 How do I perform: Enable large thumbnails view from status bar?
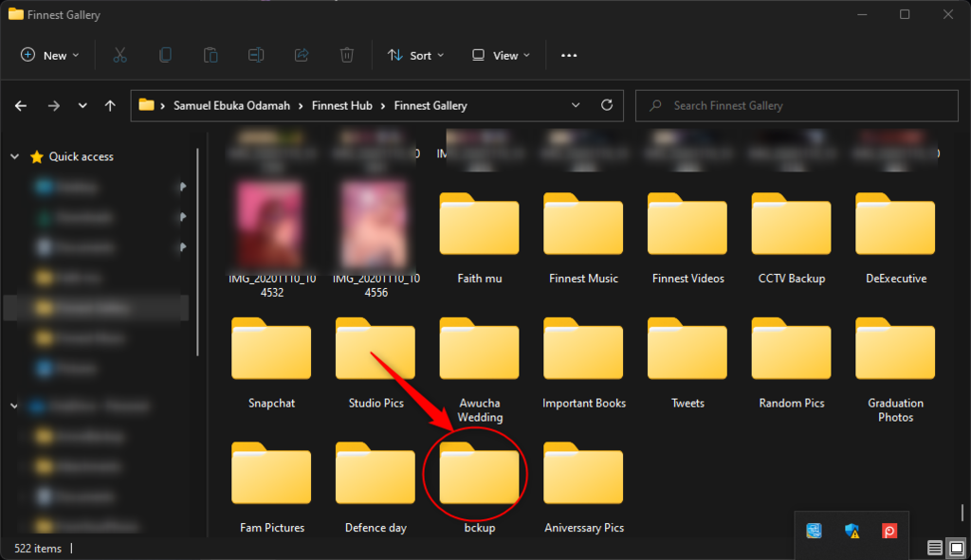tap(955, 548)
